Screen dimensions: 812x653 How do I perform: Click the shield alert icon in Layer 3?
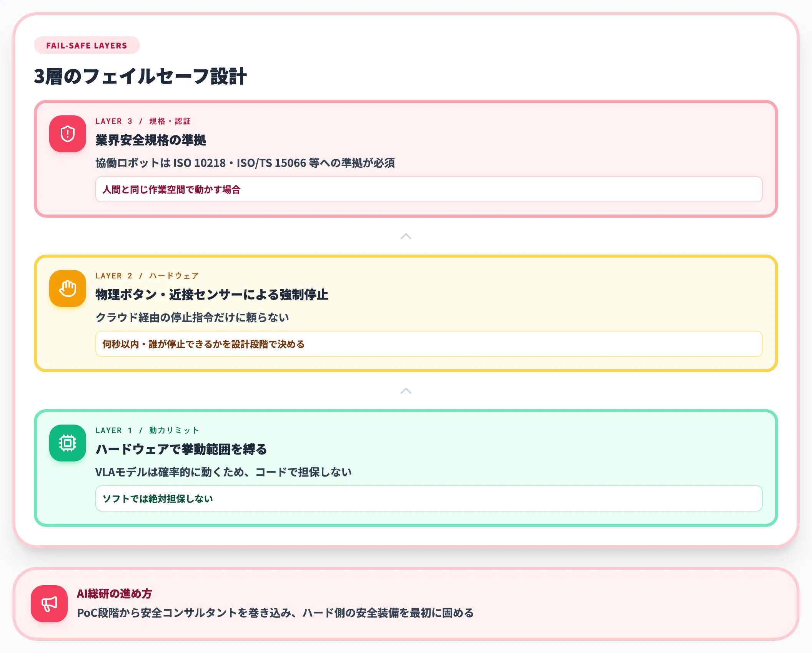[x=68, y=134]
